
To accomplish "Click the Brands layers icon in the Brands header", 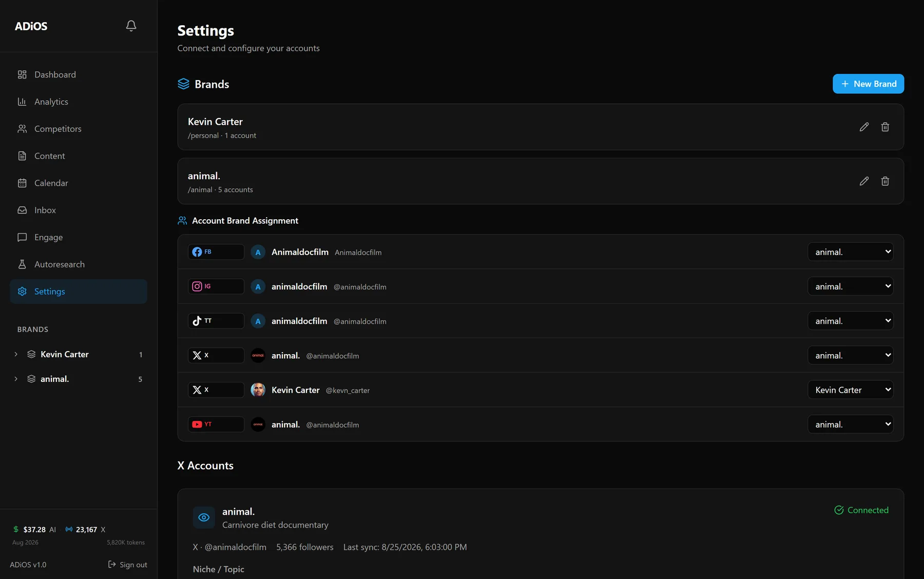I will [x=183, y=84].
